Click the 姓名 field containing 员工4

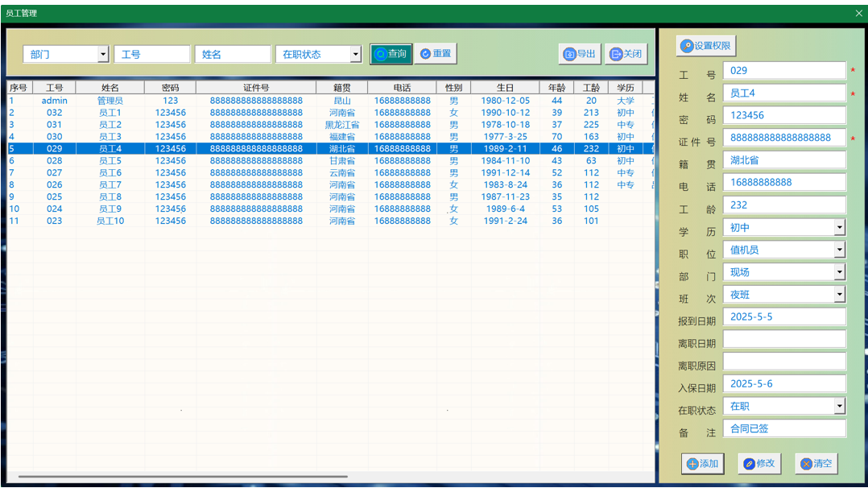[784, 93]
